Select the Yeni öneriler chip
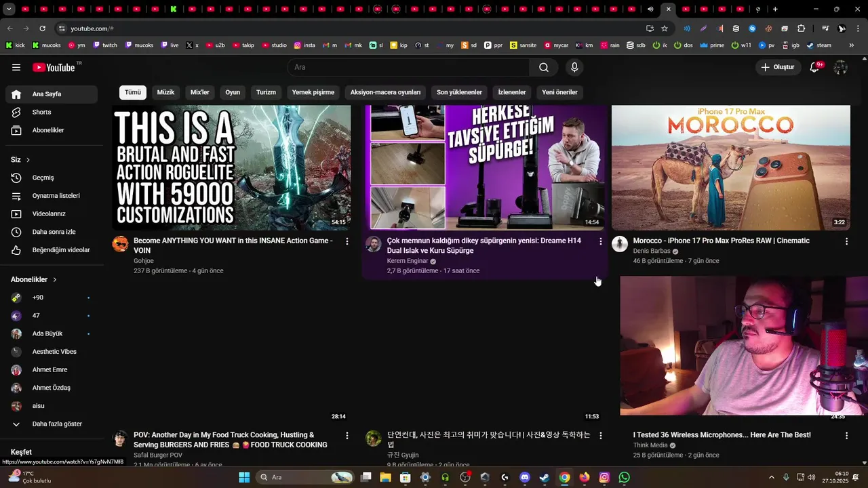Viewport: 868px width, 488px height. tap(559, 92)
